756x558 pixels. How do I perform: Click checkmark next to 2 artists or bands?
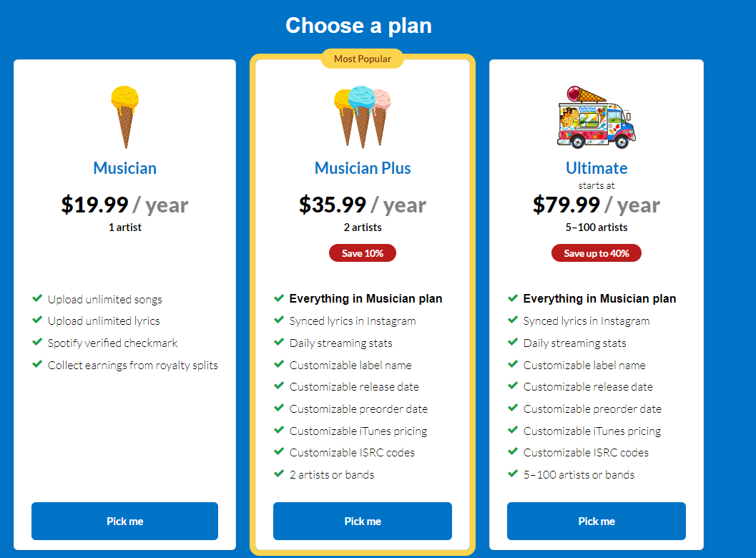(279, 474)
